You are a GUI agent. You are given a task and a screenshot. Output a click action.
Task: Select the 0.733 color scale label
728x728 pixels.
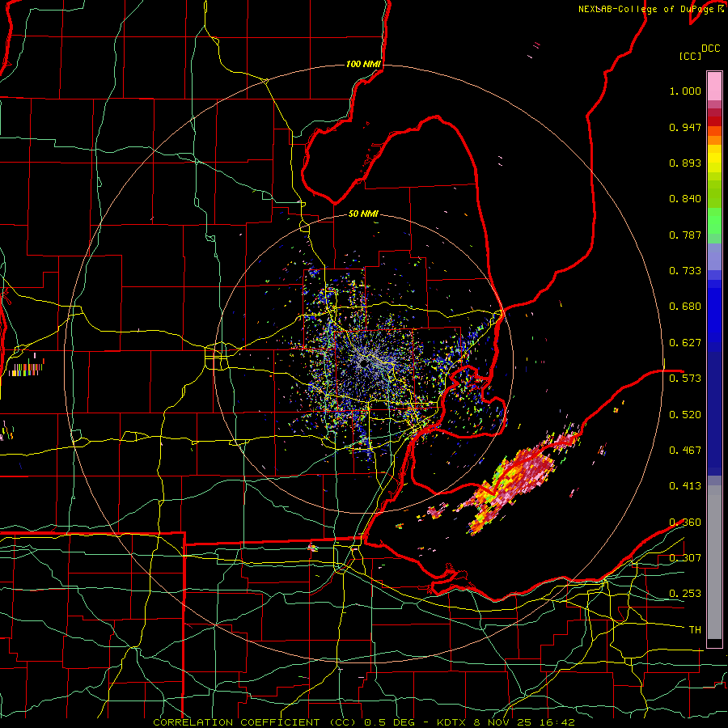(685, 271)
